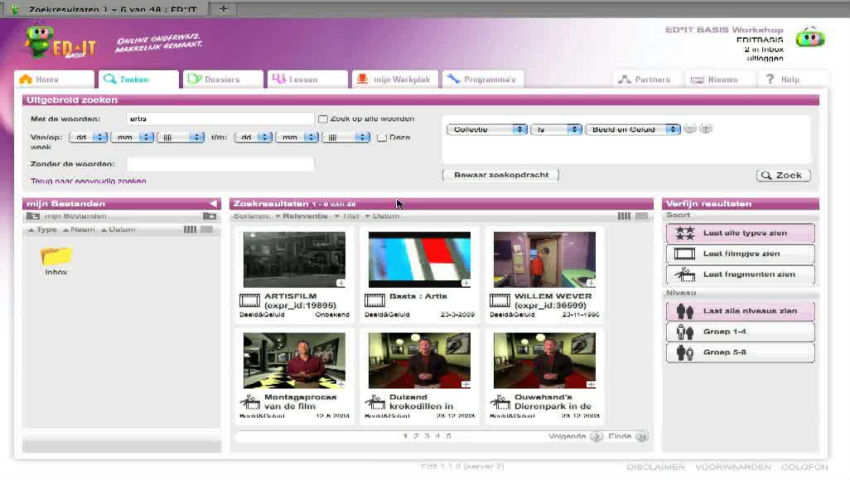Click the ED*IT Basis logo
Image resolution: width=850 pixels, height=480 pixels.
pyautogui.click(x=60, y=42)
